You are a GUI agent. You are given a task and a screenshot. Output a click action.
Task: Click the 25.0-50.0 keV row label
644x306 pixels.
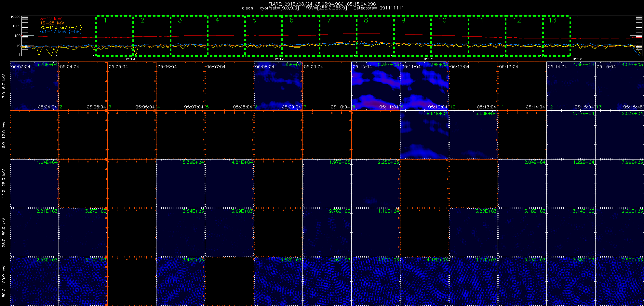(x=4, y=232)
